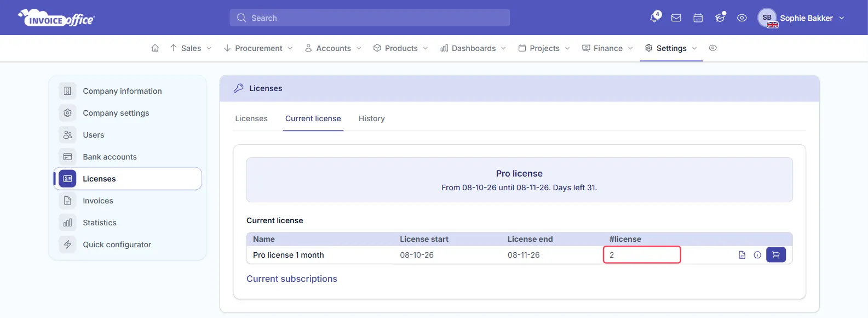Click the Licenses sidebar icon
The width and height of the screenshot is (868, 318).
pos(68,179)
